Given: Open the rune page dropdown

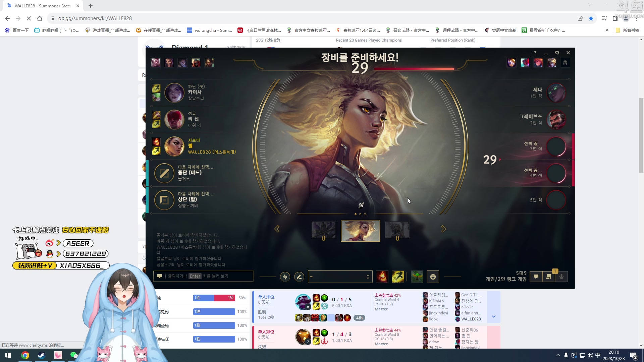Looking at the screenshot, I should coord(340,277).
